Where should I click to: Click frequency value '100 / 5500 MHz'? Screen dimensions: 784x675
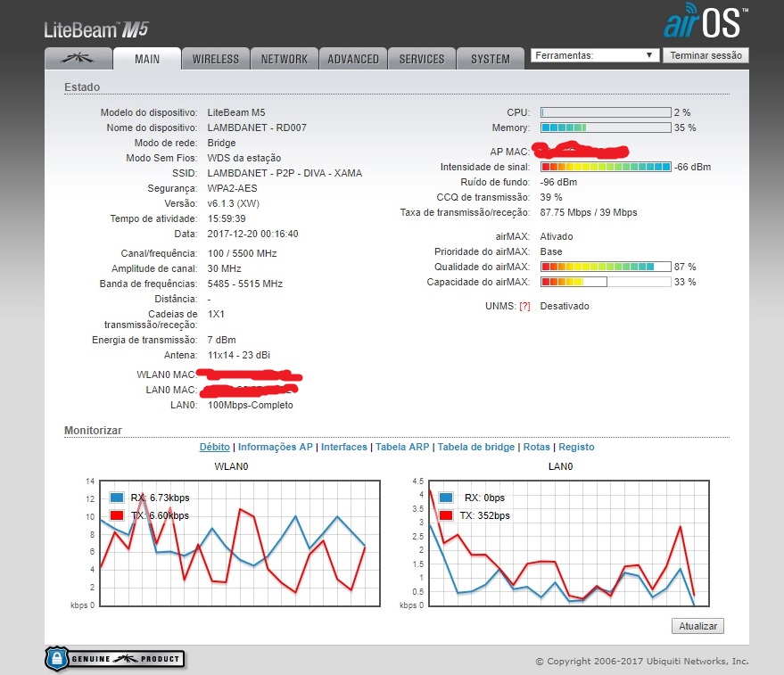point(242,253)
